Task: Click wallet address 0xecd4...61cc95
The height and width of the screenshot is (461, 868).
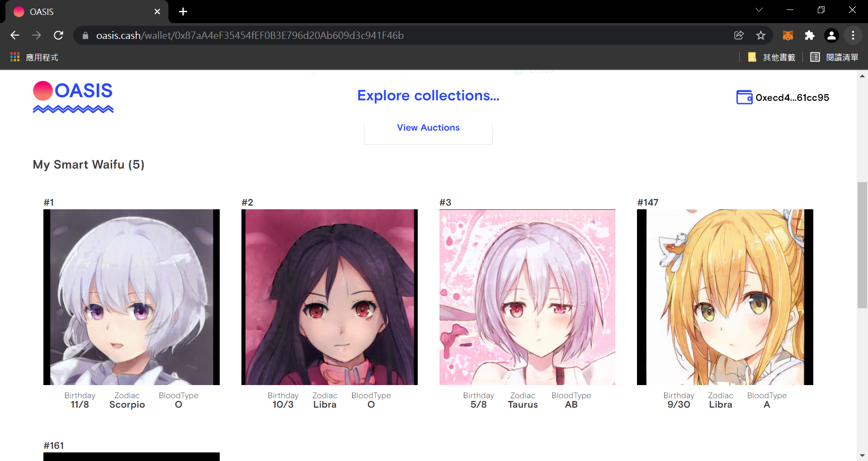Action: click(x=792, y=98)
